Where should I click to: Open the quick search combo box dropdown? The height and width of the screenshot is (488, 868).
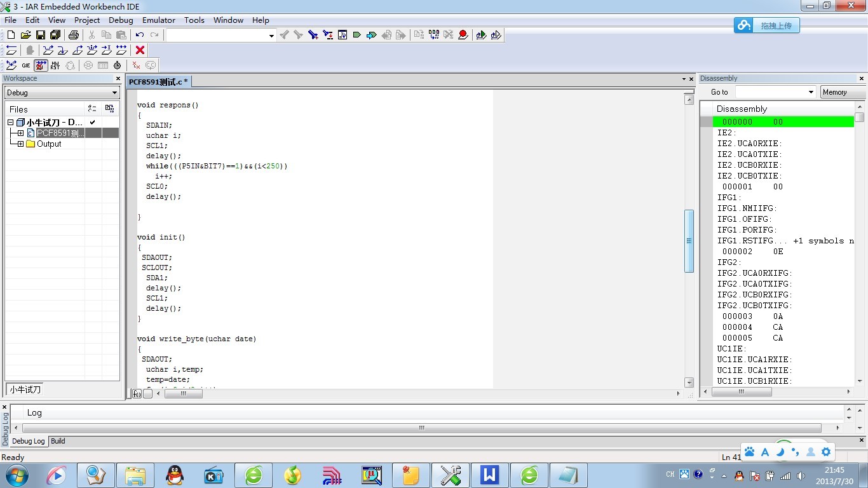coord(271,36)
